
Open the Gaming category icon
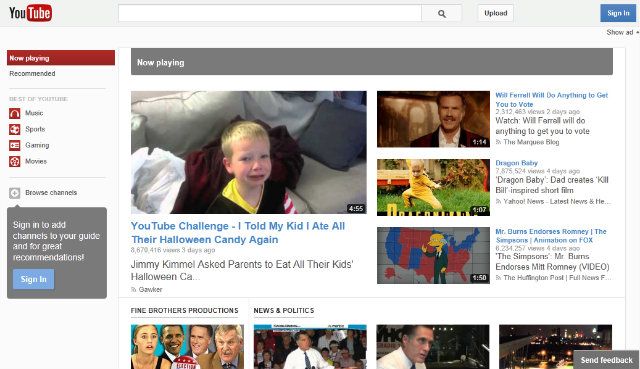[14, 145]
